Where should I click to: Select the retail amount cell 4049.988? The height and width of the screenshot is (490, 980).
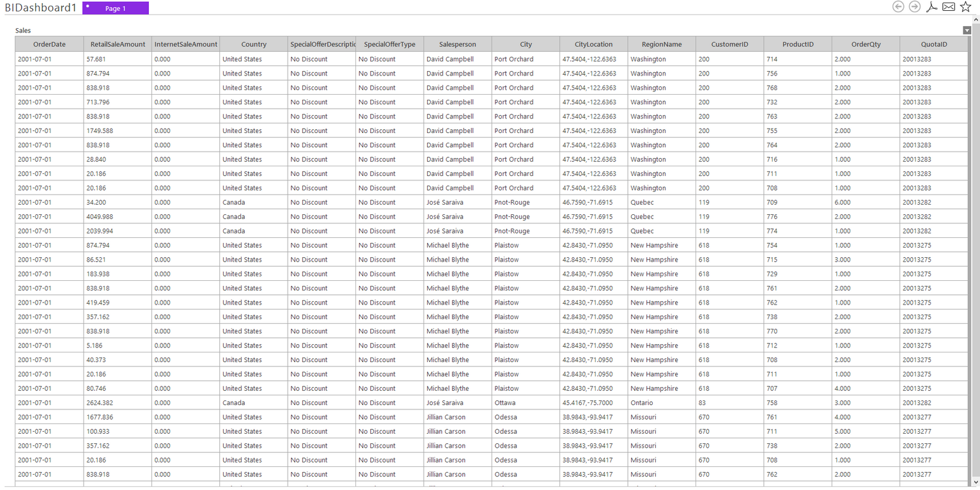[118, 216]
